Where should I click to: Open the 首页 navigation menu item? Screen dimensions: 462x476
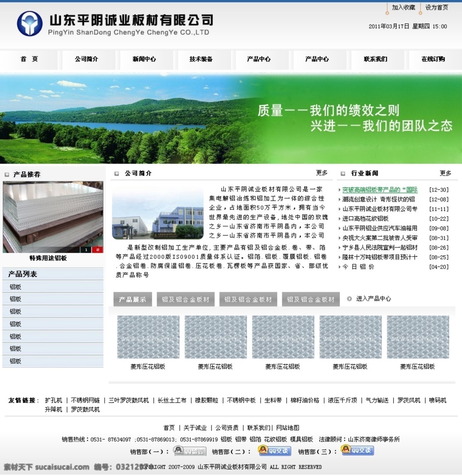(29, 59)
